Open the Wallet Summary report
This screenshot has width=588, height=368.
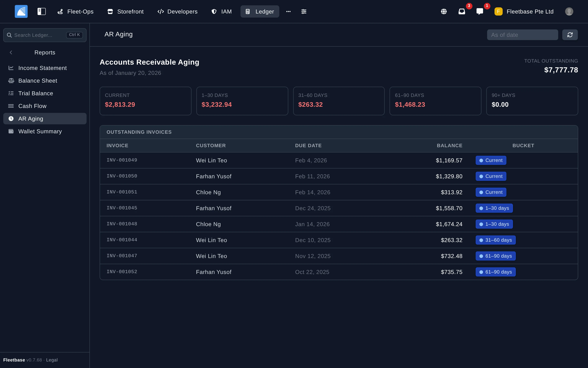pyautogui.click(x=45, y=131)
